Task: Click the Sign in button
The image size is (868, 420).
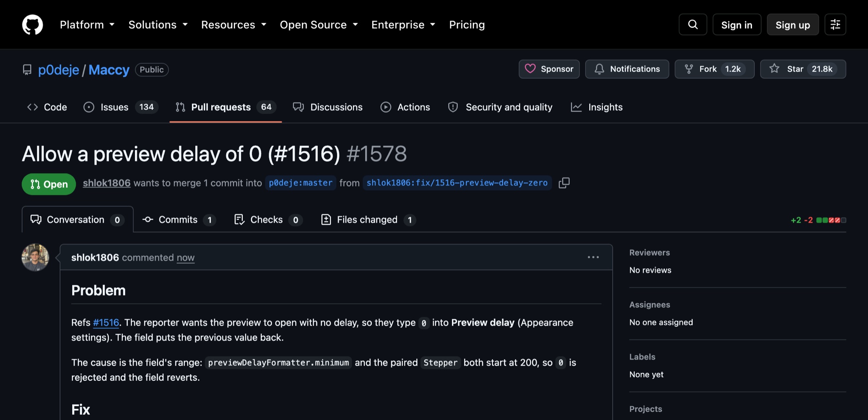Action: tap(737, 25)
